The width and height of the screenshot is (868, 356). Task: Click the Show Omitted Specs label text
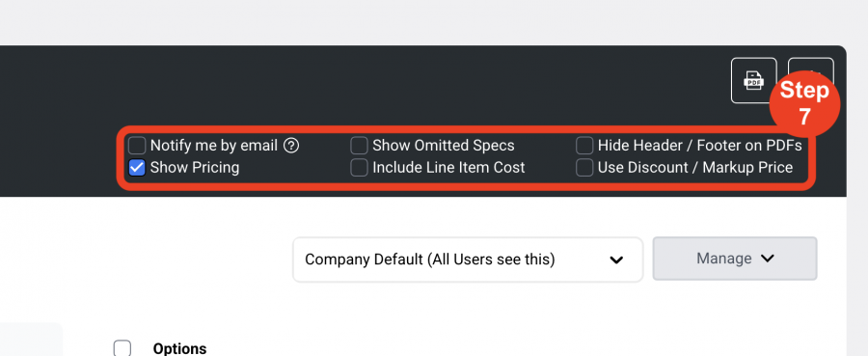[444, 146]
